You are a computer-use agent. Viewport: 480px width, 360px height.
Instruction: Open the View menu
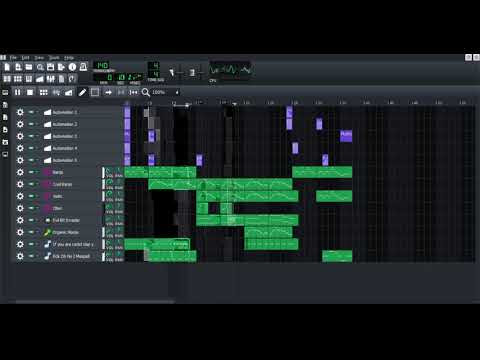click(x=39, y=58)
